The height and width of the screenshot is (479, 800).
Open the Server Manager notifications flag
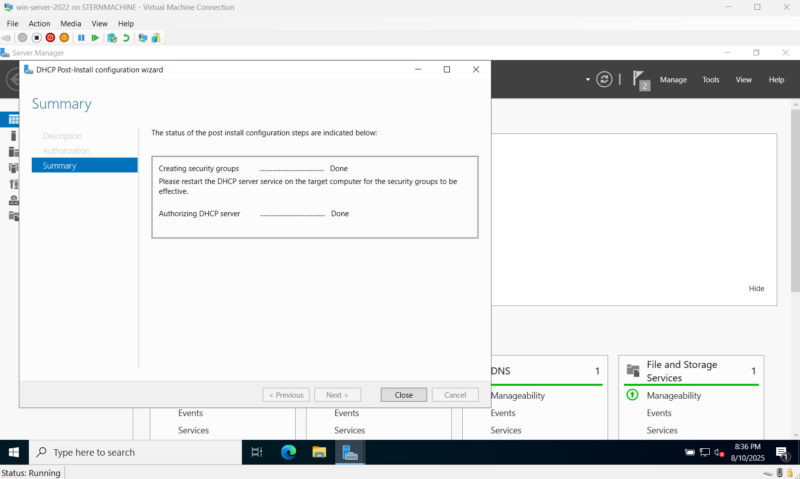[x=640, y=80]
